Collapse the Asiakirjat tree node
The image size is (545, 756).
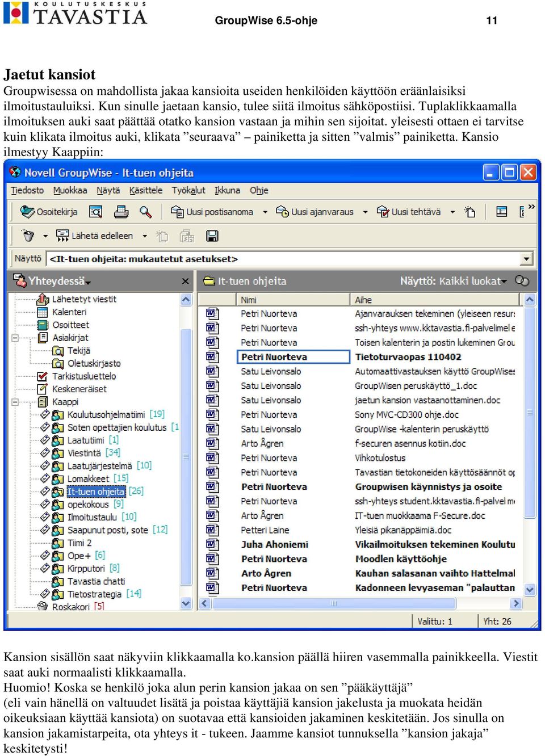pyautogui.click(x=15, y=338)
